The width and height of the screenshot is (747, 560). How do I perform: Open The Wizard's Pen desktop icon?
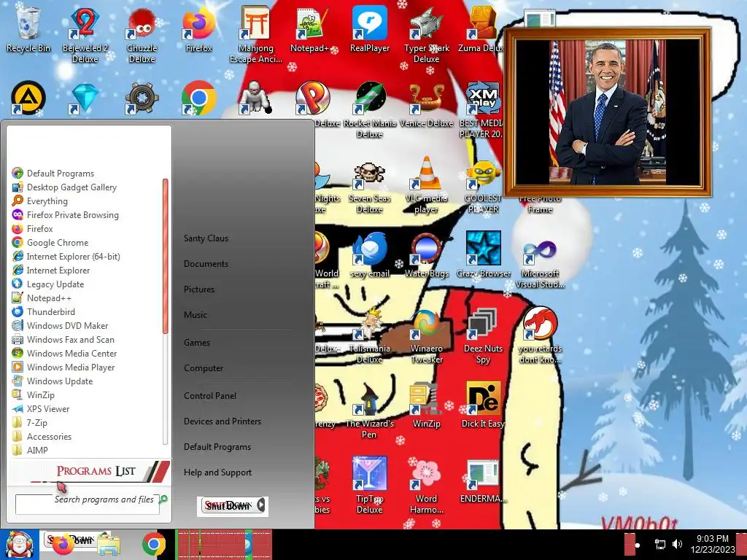[x=370, y=410]
